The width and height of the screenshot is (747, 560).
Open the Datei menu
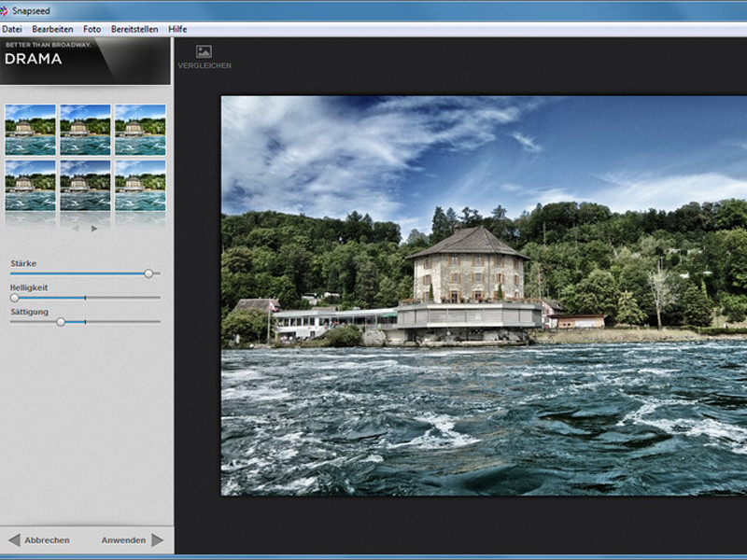[x=12, y=29]
